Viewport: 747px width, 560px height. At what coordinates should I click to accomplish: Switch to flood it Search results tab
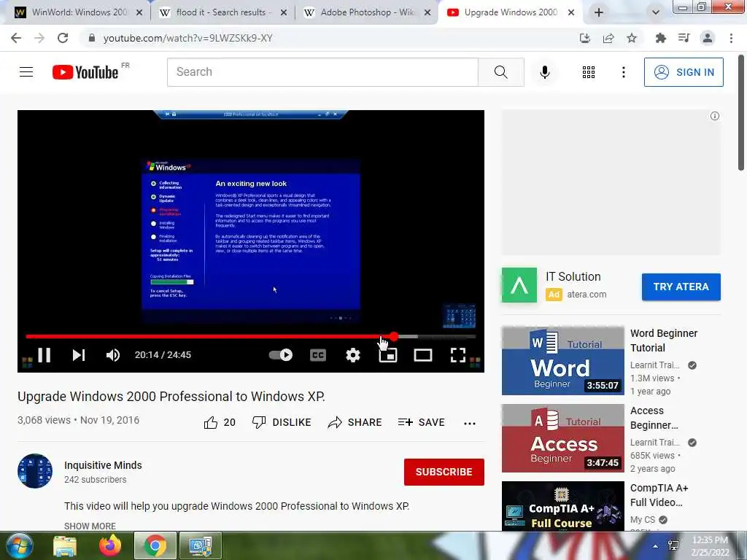coord(222,12)
